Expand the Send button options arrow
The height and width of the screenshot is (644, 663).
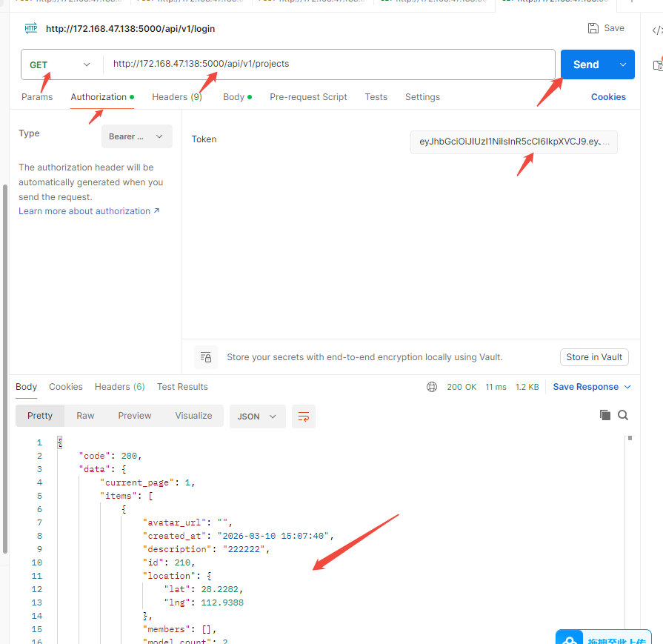click(622, 64)
